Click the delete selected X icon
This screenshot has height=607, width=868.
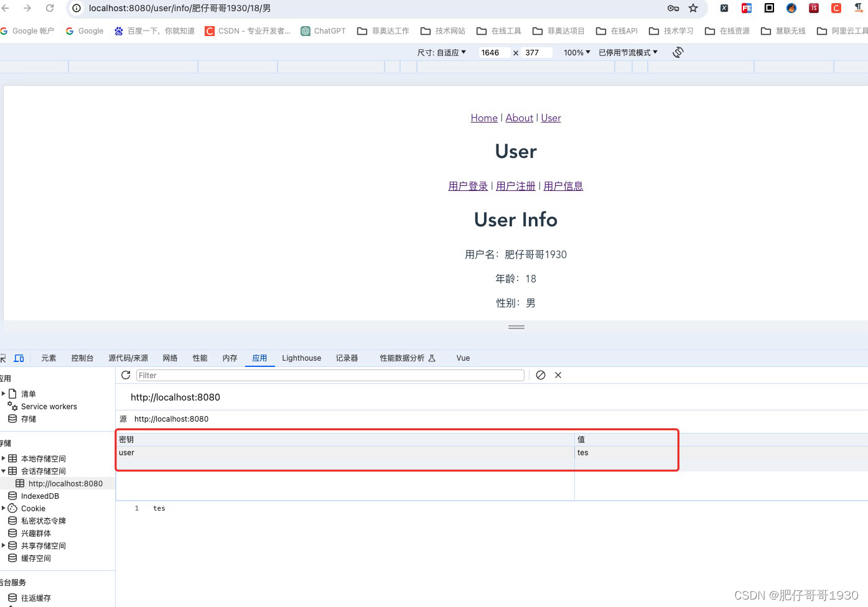point(558,375)
